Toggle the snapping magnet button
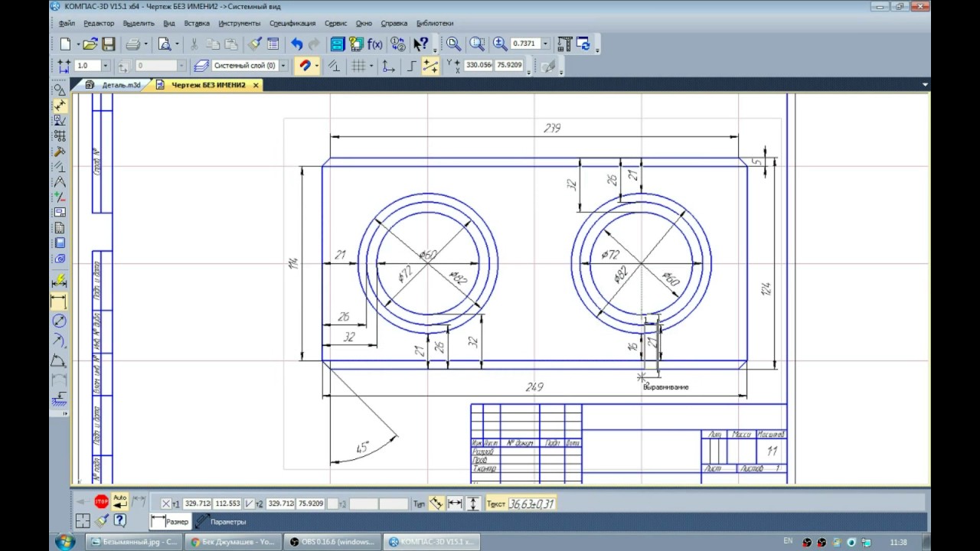Image resolution: width=980 pixels, height=551 pixels. [305, 67]
